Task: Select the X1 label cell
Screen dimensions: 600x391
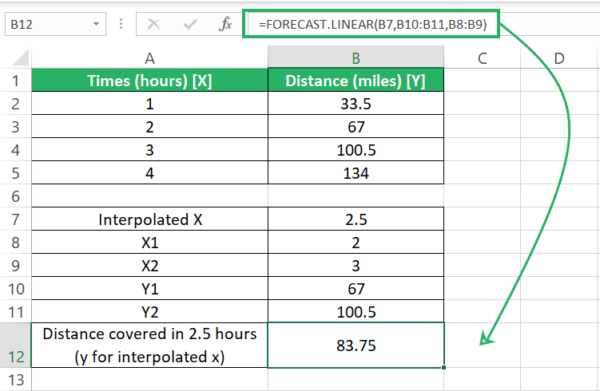Action: (x=150, y=243)
